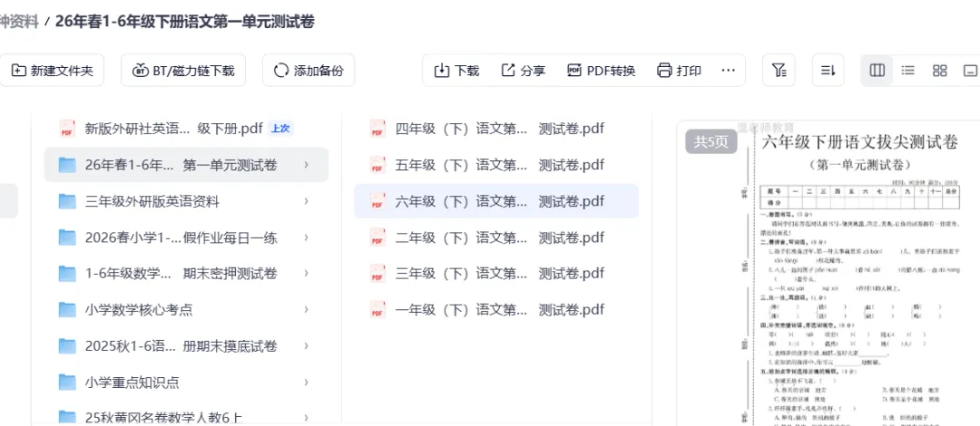This screenshot has height=426, width=980.
Task: Select the 一年级（下）语文 测试卷 PDF file
Action: pos(499,310)
